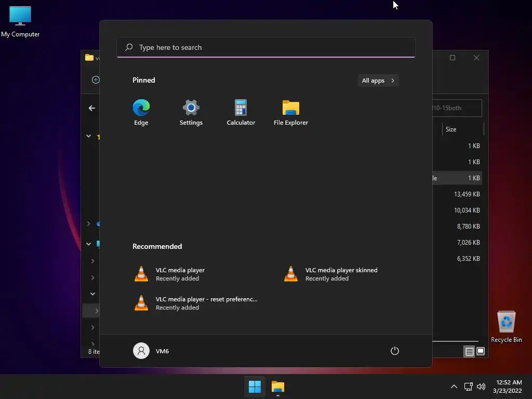Click the File Explorer search box behind Start
This screenshot has width=532, height=399.
pyautogui.click(x=457, y=108)
